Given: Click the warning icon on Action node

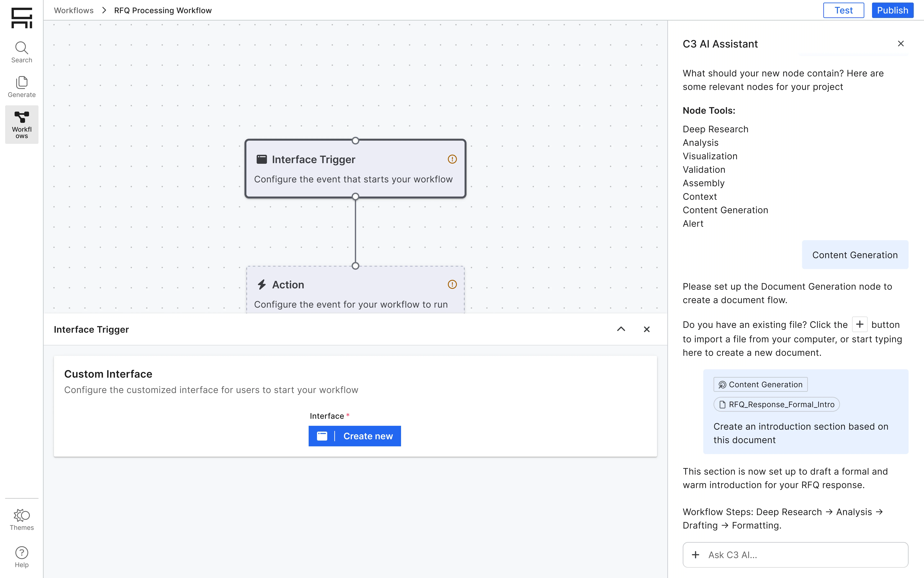Looking at the screenshot, I should [x=452, y=284].
